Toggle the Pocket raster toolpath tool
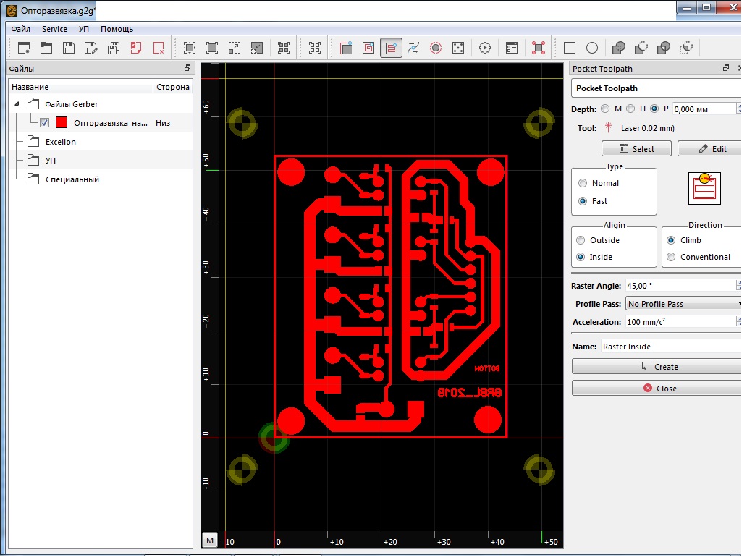The image size is (747, 560). pyautogui.click(x=391, y=48)
